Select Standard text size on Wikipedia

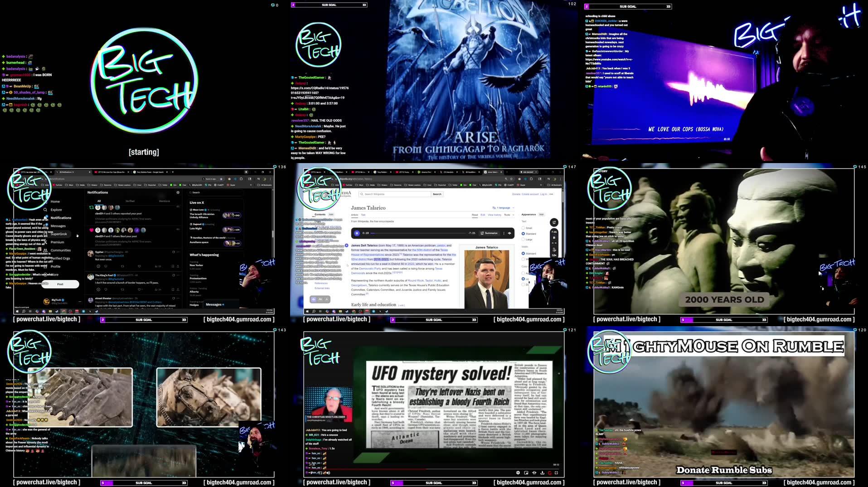pos(523,234)
